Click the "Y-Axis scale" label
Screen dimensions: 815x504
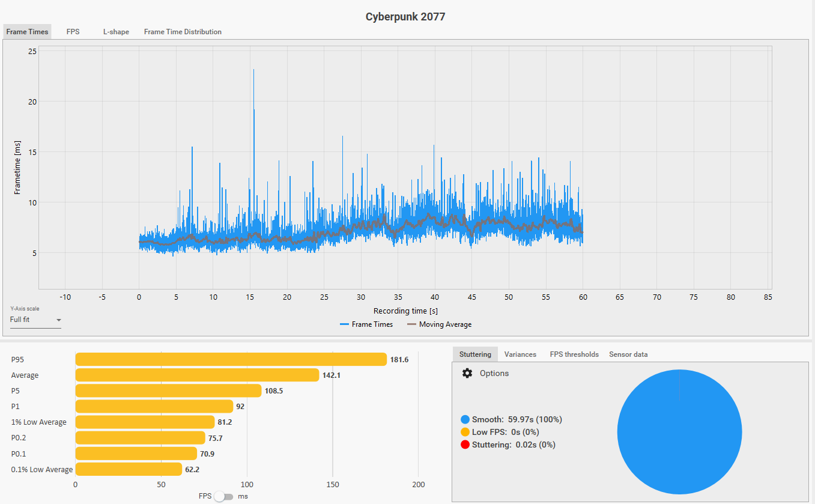tap(25, 309)
